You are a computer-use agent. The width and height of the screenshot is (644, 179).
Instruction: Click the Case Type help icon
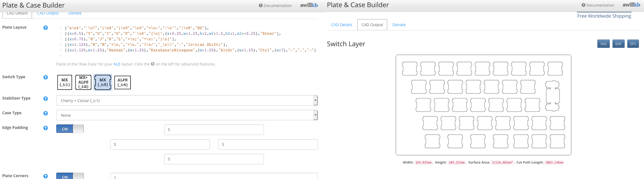click(x=45, y=113)
